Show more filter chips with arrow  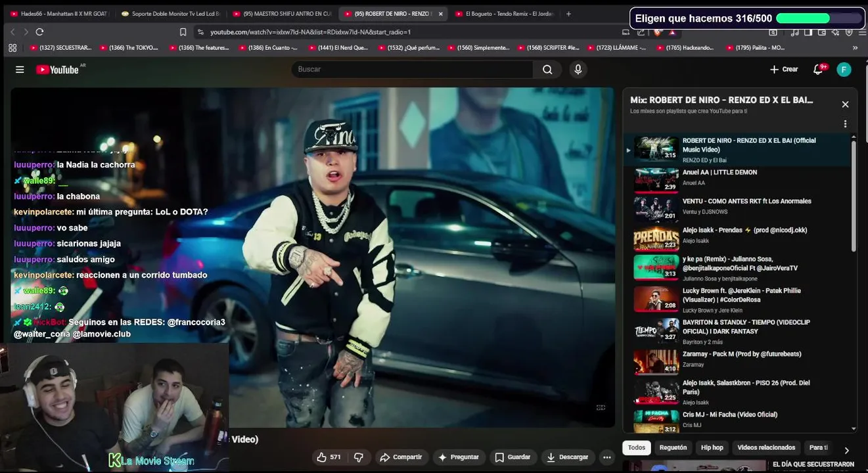(x=846, y=450)
